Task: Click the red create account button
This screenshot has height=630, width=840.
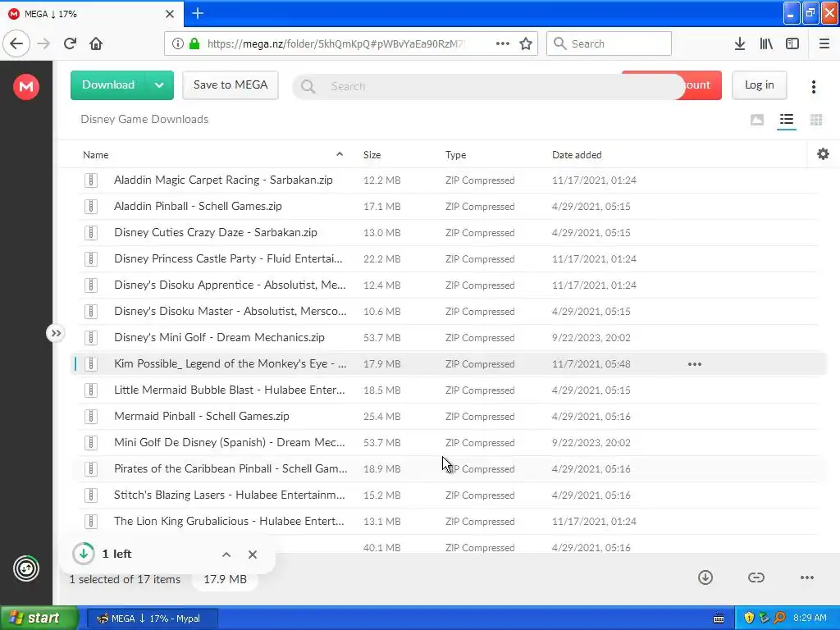Action: (x=702, y=85)
